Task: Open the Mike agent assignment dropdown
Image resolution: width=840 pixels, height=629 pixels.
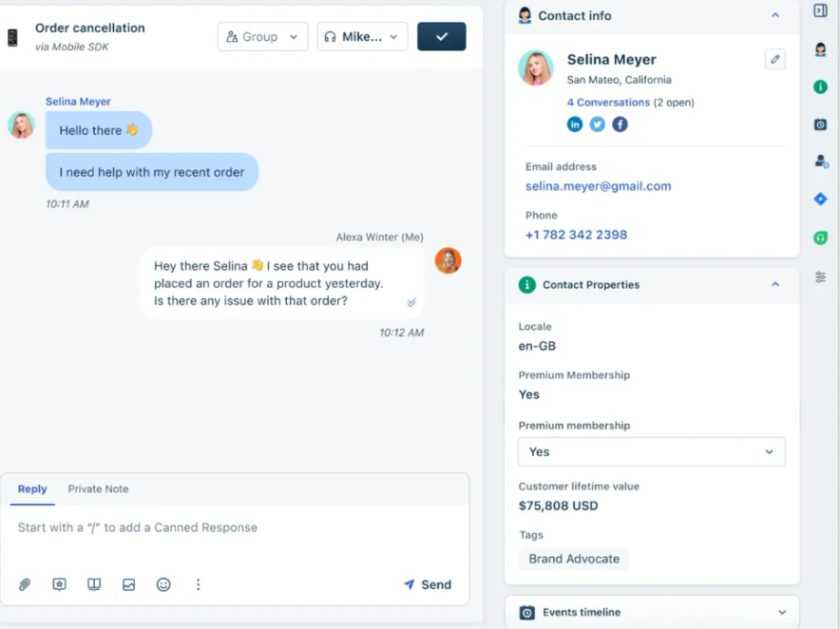Action: [x=363, y=36]
